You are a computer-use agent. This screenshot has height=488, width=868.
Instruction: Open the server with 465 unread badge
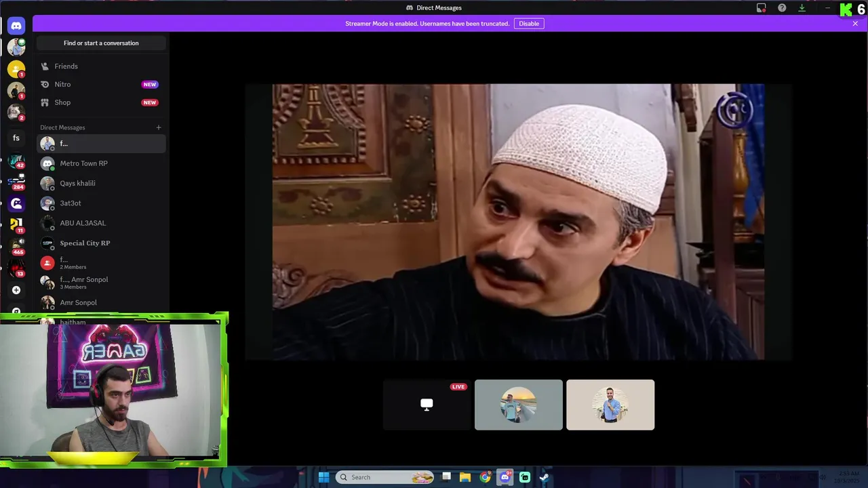[x=16, y=246]
